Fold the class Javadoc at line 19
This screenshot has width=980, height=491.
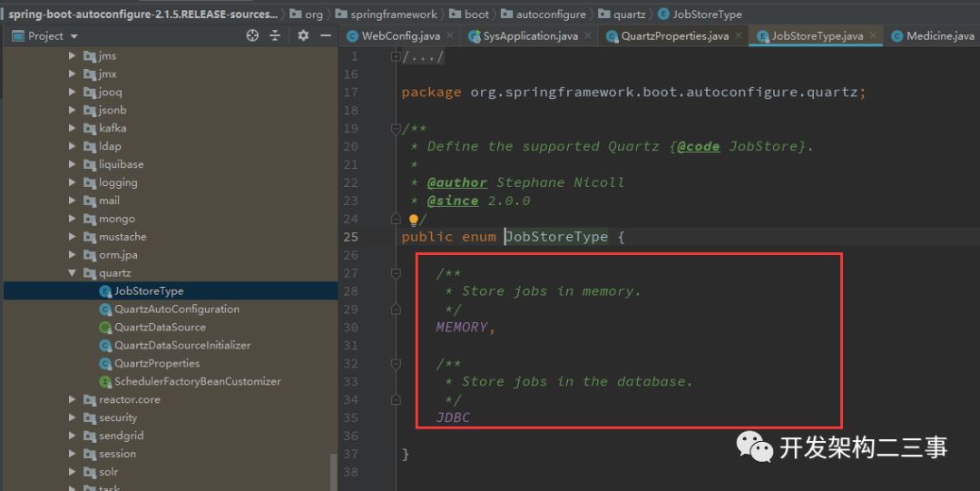point(395,128)
